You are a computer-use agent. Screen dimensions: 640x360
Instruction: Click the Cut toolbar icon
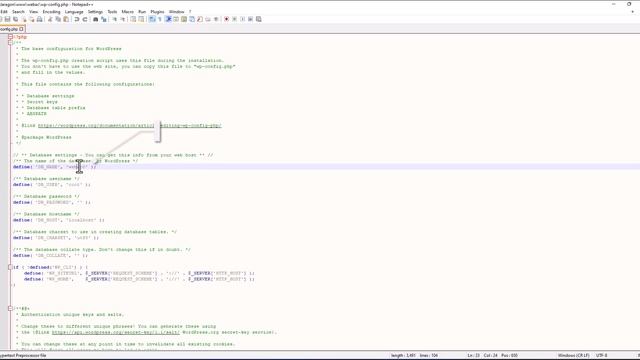(x=50, y=19)
